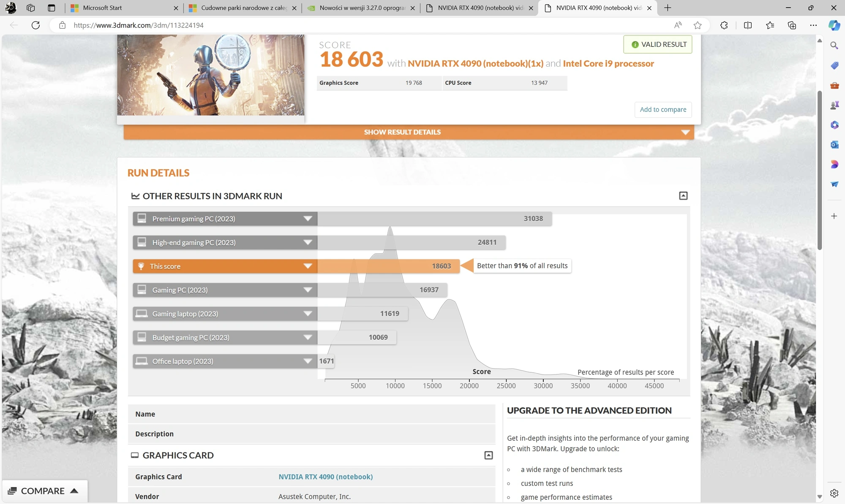Click the Graphics Score value 19 768
This screenshot has height=504, width=845.
tap(414, 83)
